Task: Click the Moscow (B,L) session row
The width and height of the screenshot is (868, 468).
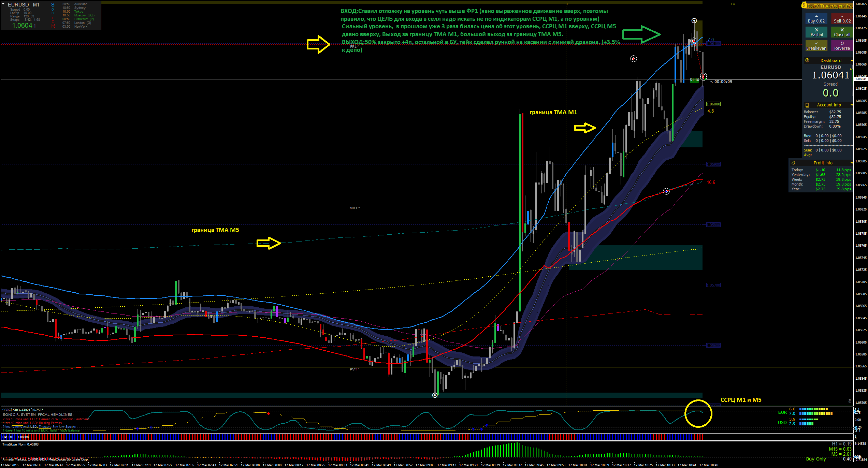Action: [78, 15]
